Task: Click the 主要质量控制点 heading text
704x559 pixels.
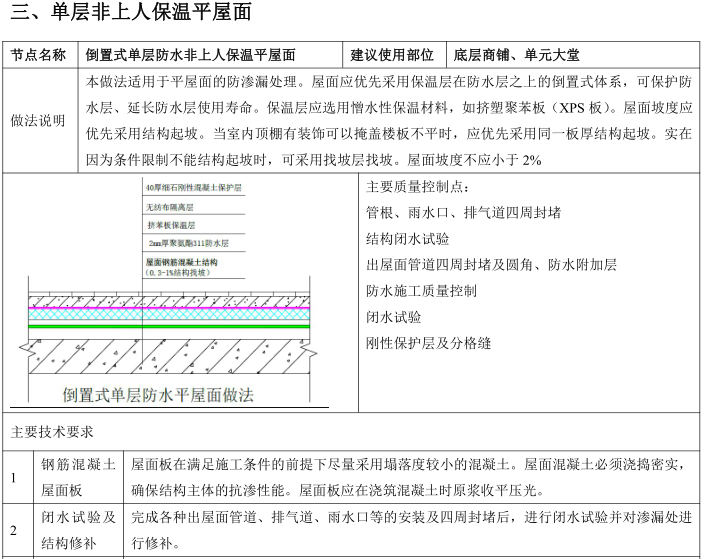Action: coord(417,186)
